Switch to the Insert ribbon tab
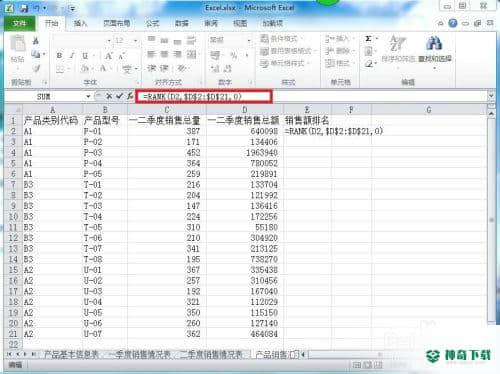Viewport: 500px width, 374px height. tap(80, 23)
